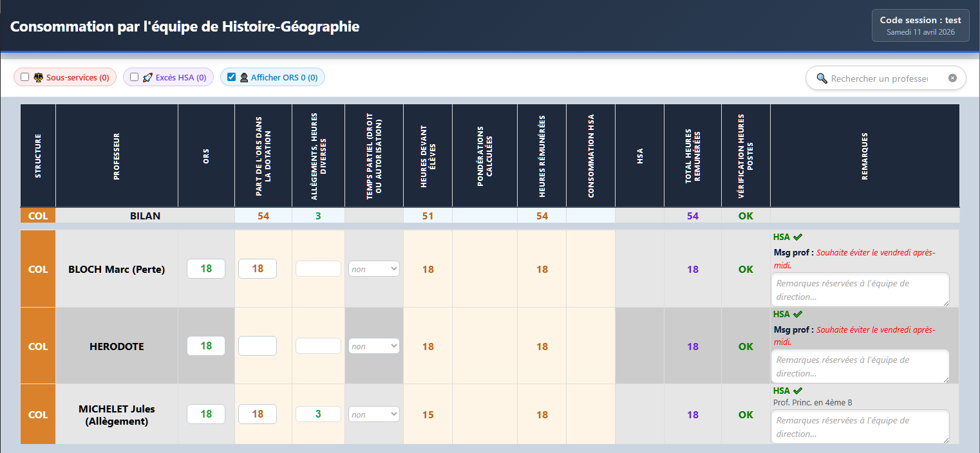
Task: Click the TOTAL HEURES REMUNÉRÉES column header
Action: 692,156
